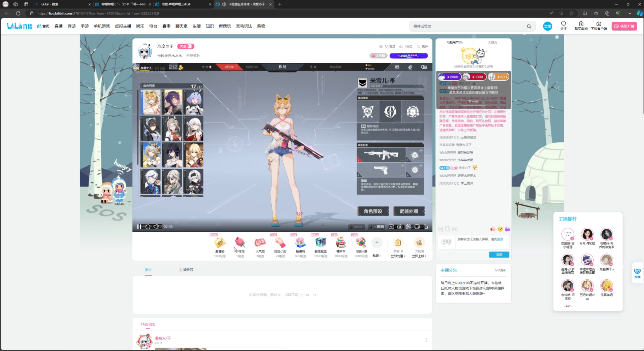The height and width of the screenshot is (351, 644).
Task: Click the 0点赞 like counter
Action: point(406,46)
